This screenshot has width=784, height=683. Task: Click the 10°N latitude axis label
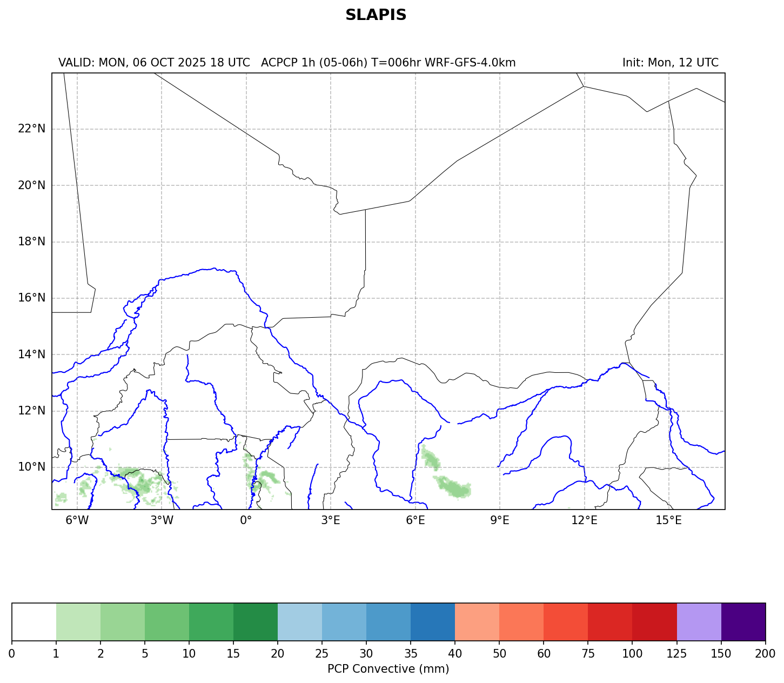(x=31, y=467)
